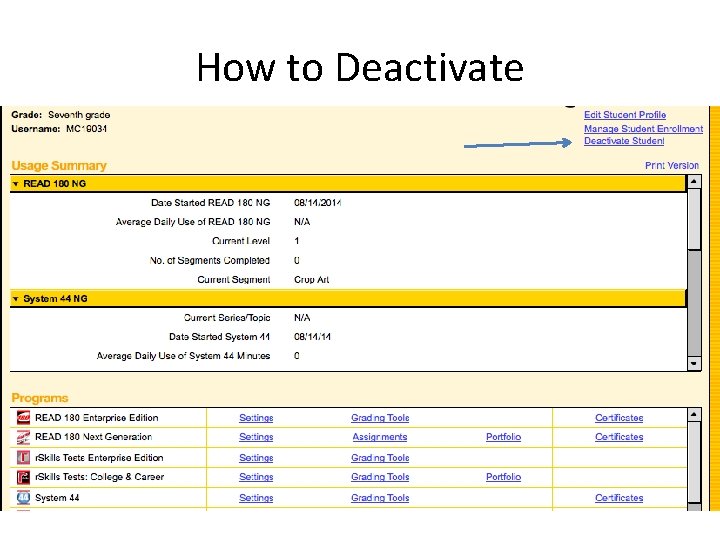This screenshot has height=540, width=720.
Task: Open Edit Student Profile link
Action: (x=625, y=115)
